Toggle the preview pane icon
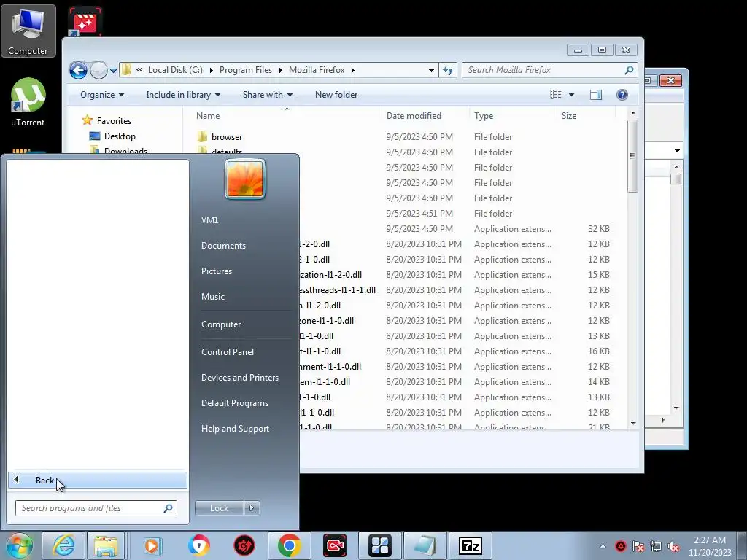The height and width of the screenshot is (560, 747). pos(596,95)
